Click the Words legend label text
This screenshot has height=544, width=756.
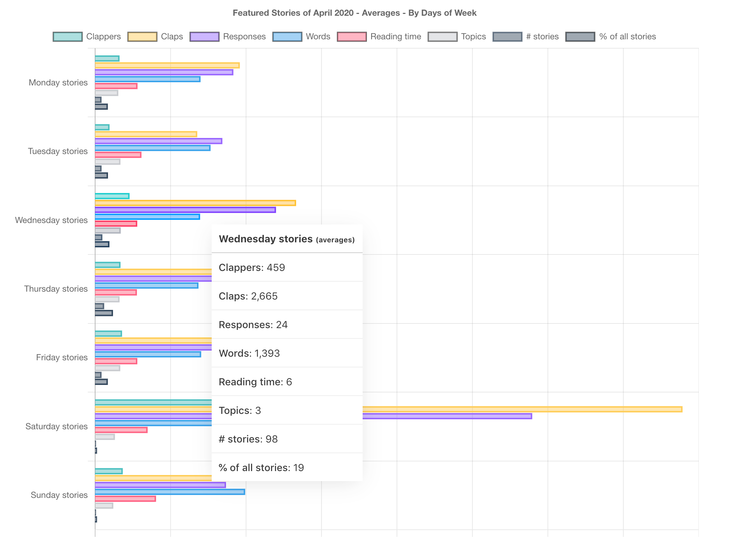pos(318,37)
